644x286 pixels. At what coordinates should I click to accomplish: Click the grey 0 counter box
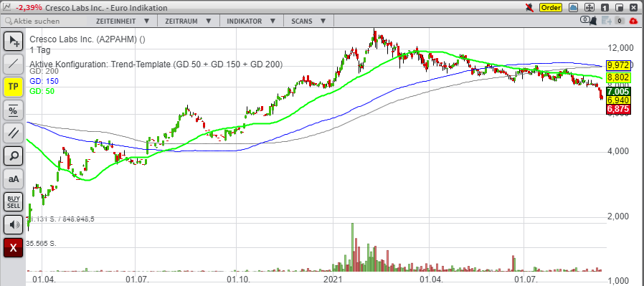pyautogui.click(x=620, y=21)
